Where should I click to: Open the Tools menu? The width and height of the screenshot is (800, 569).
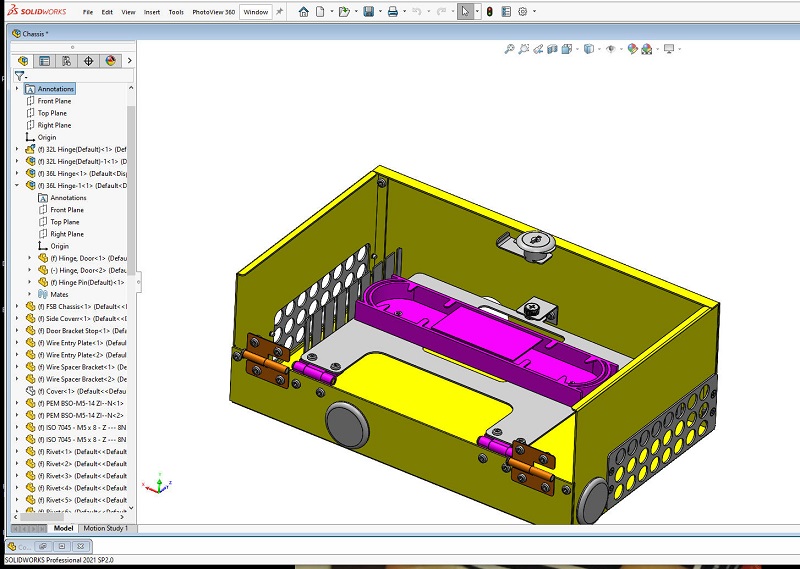click(x=176, y=12)
